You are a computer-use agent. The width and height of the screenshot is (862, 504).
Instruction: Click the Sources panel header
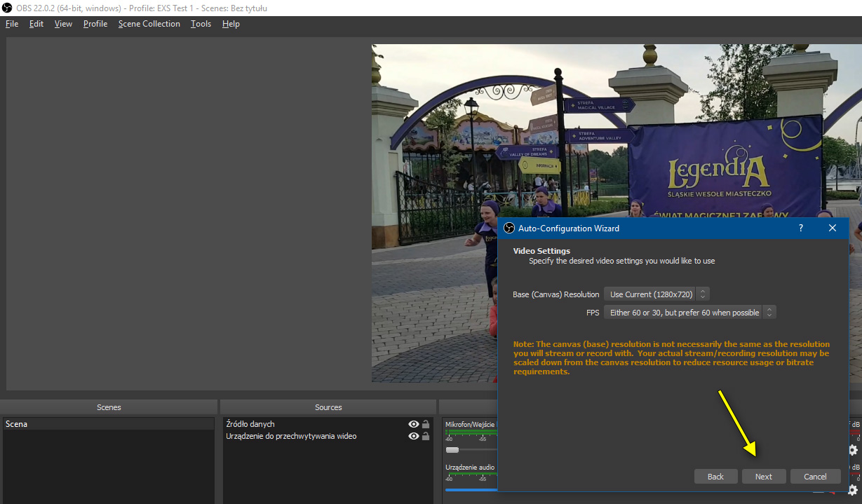(x=328, y=407)
